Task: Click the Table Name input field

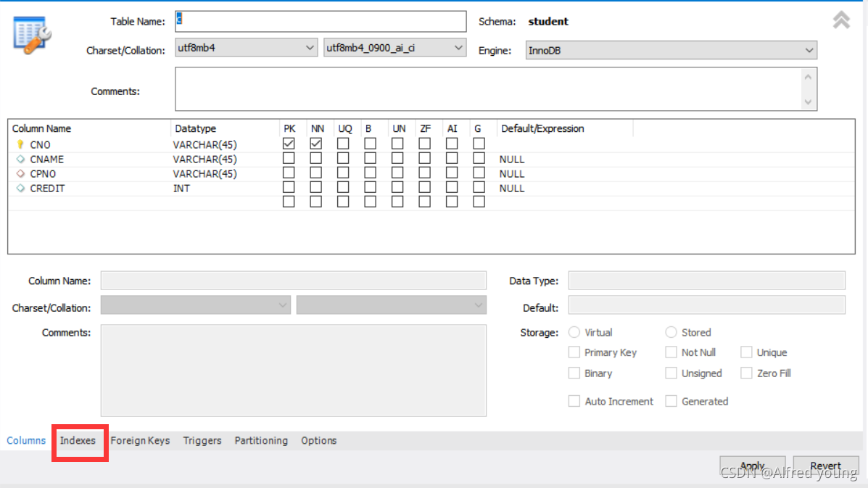Action: pyautogui.click(x=321, y=21)
